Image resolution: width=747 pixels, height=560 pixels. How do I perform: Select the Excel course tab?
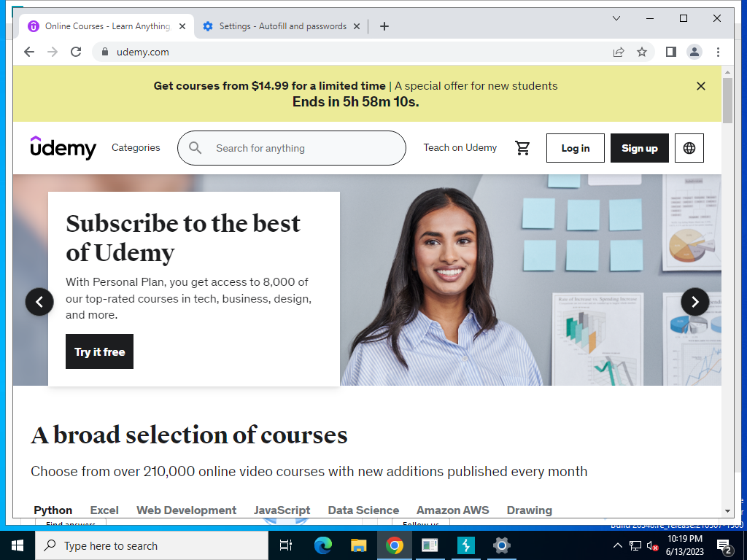pos(104,510)
